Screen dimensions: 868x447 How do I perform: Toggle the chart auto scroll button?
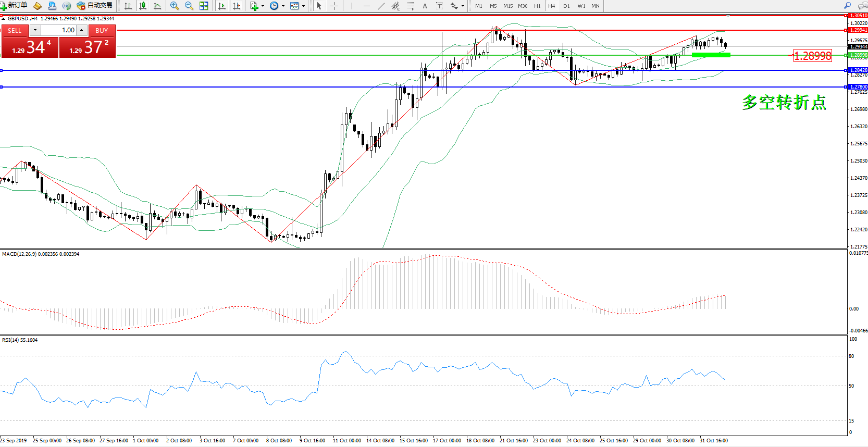click(222, 6)
